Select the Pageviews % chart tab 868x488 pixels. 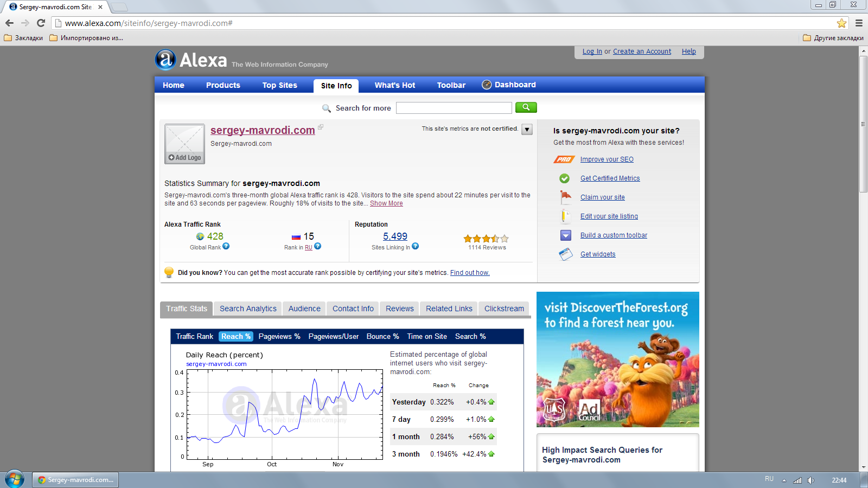[279, 337]
